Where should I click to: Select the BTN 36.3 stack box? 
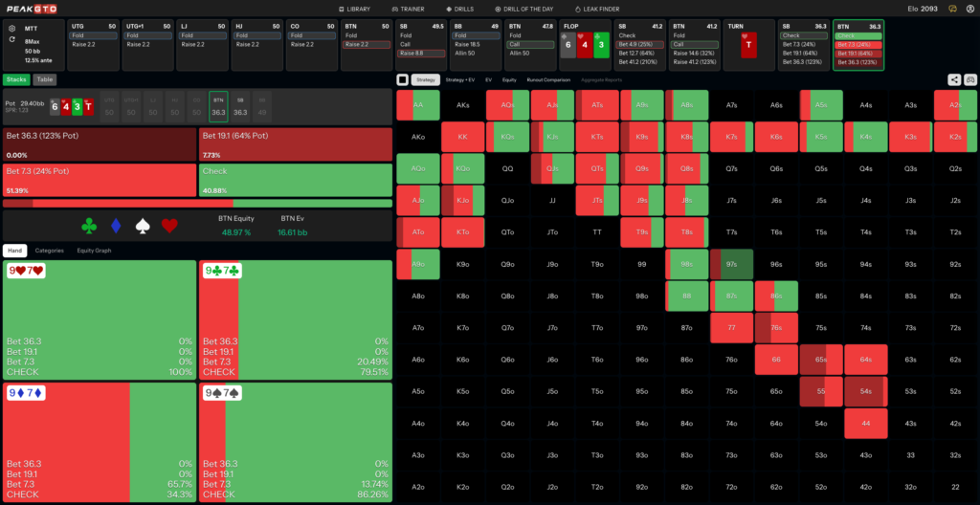pyautogui.click(x=219, y=106)
